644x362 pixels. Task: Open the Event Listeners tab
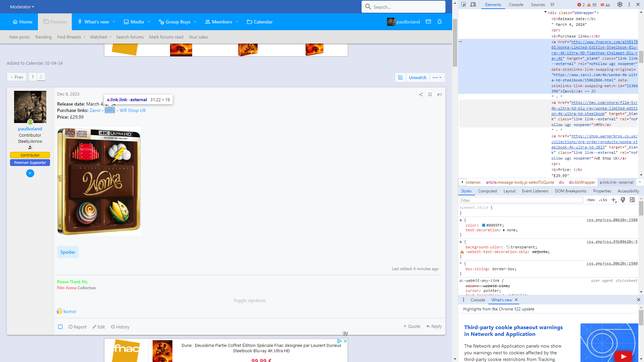point(535,191)
